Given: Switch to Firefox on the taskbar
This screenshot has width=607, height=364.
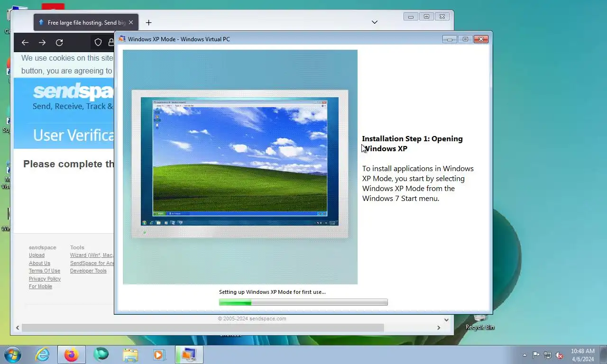Looking at the screenshot, I should [71, 355].
